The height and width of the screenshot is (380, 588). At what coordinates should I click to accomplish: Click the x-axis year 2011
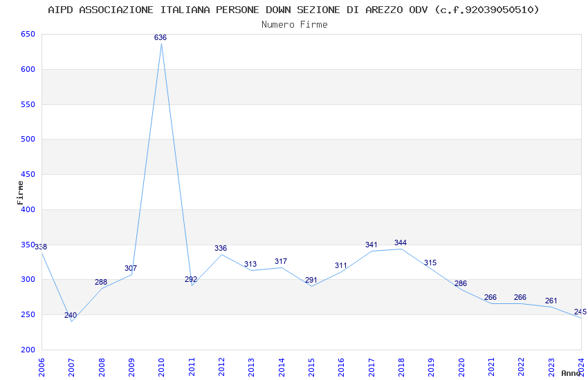tap(191, 367)
